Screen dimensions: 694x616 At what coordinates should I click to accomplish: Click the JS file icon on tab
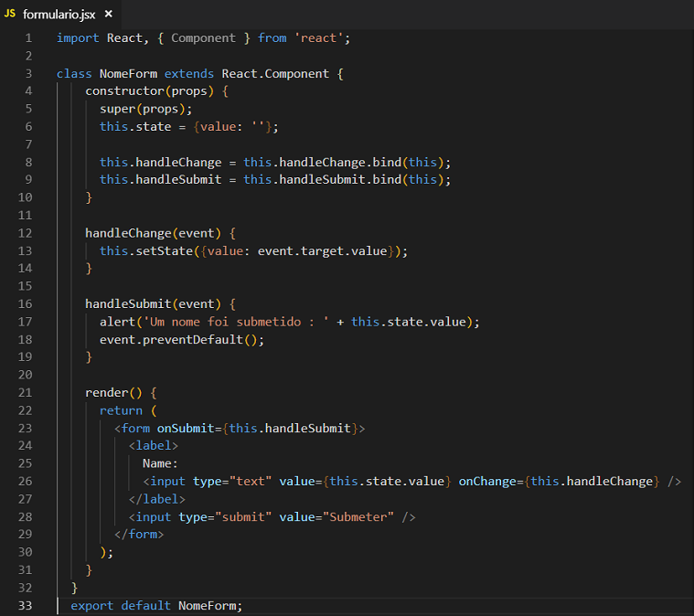(x=10, y=14)
